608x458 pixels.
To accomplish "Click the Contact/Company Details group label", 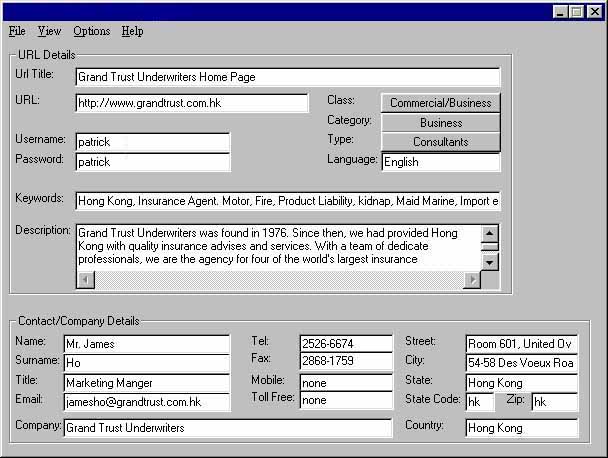I will [79, 321].
